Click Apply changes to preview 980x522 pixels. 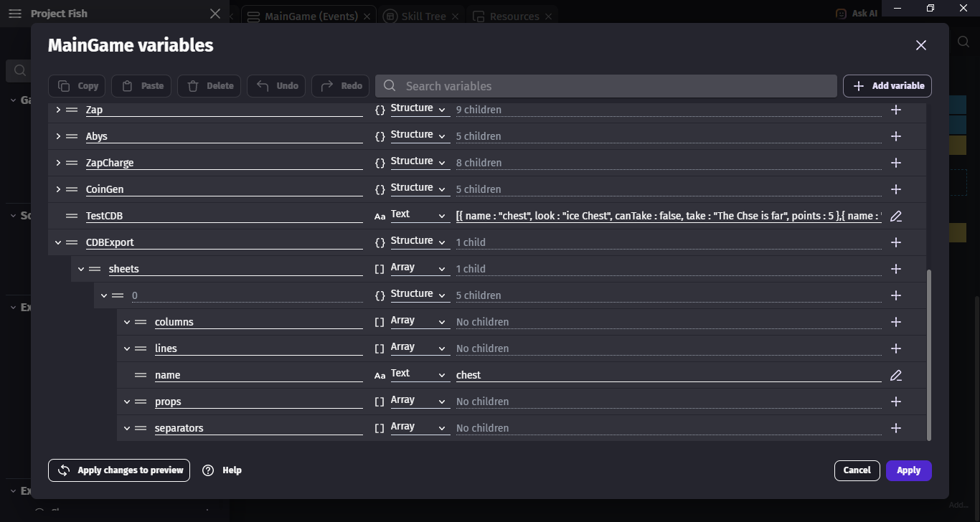click(x=119, y=470)
